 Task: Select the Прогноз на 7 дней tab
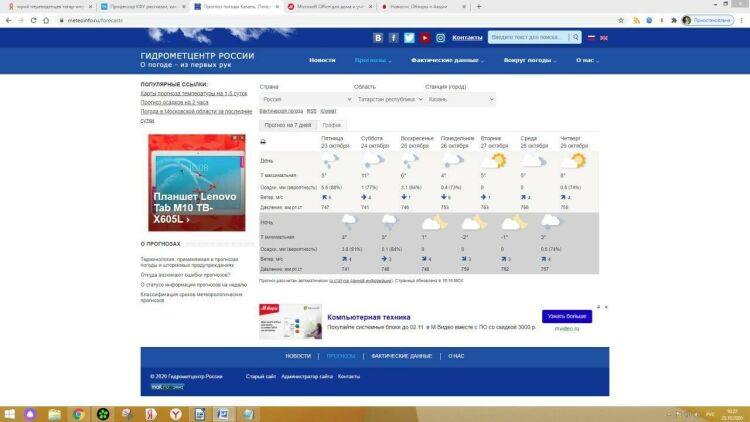287,125
